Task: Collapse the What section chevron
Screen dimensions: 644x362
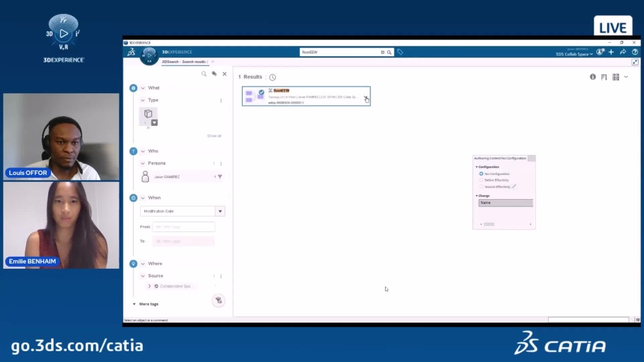Action: tap(143, 88)
